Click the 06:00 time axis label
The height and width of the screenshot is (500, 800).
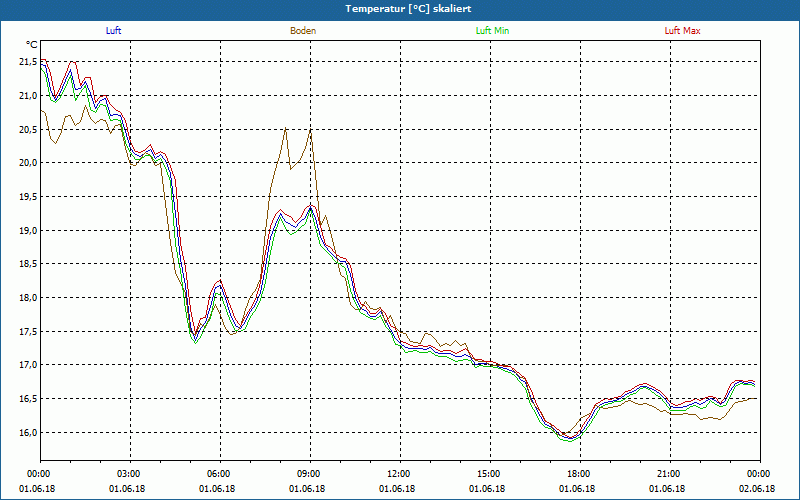[x=220, y=474]
